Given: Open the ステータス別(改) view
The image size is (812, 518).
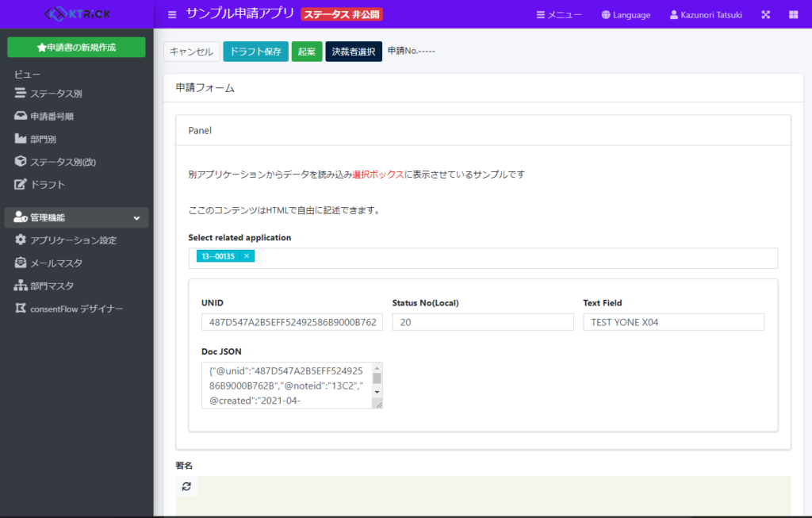Looking at the screenshot, I should [63, 162].
